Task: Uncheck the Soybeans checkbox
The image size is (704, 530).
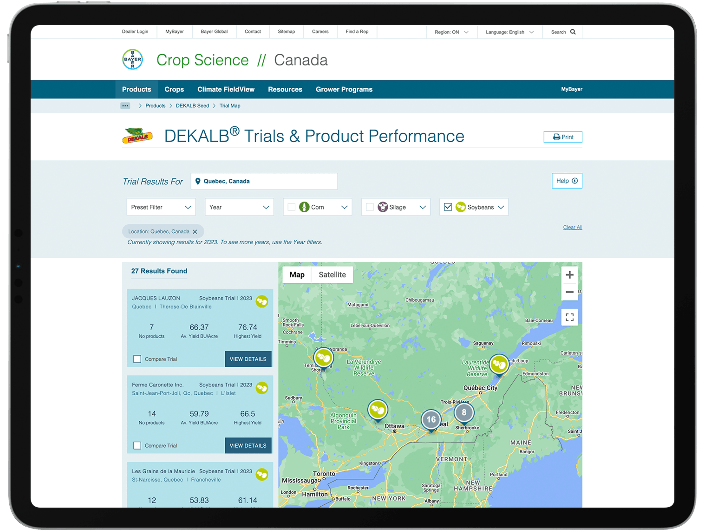Action: [448, 207]
